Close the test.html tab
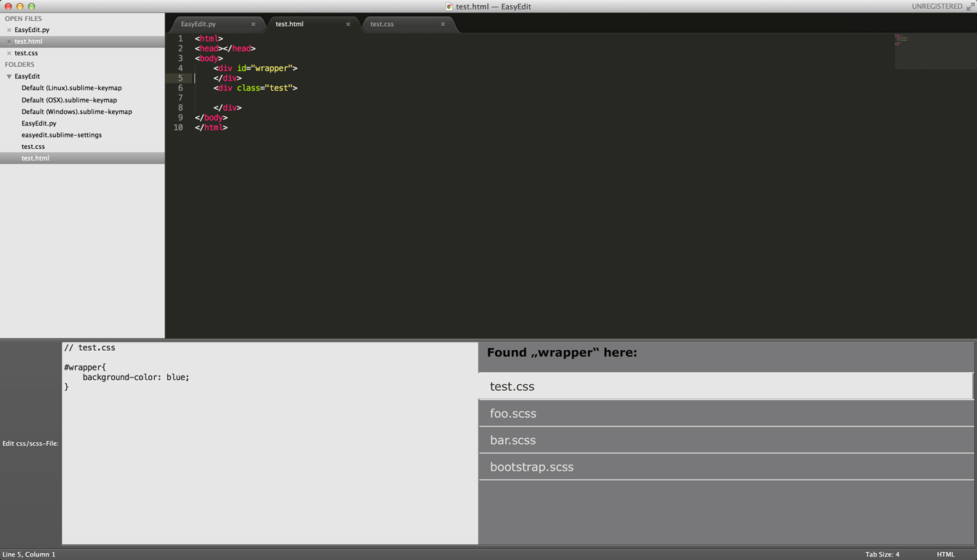Image resolution: width=977 pixels, height=560 pixels. coord(347,24)
